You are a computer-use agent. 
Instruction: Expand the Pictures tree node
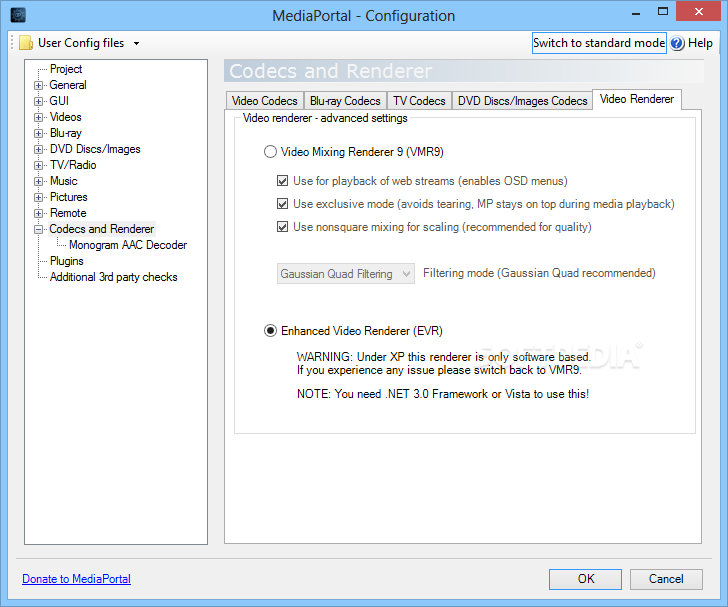pyautogui.click(x=39, y=197)
